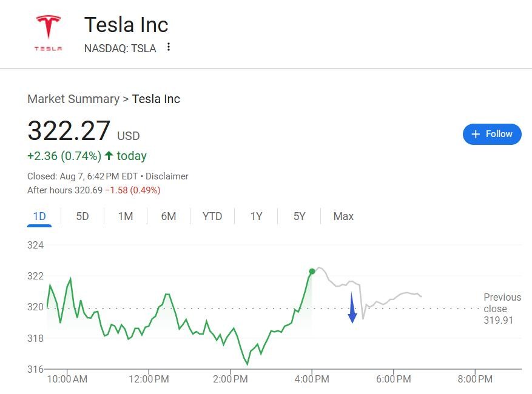Go to Market Summary breadcrumb
The width and height of the screenshot is (532, 394).
tap(73, 99)
